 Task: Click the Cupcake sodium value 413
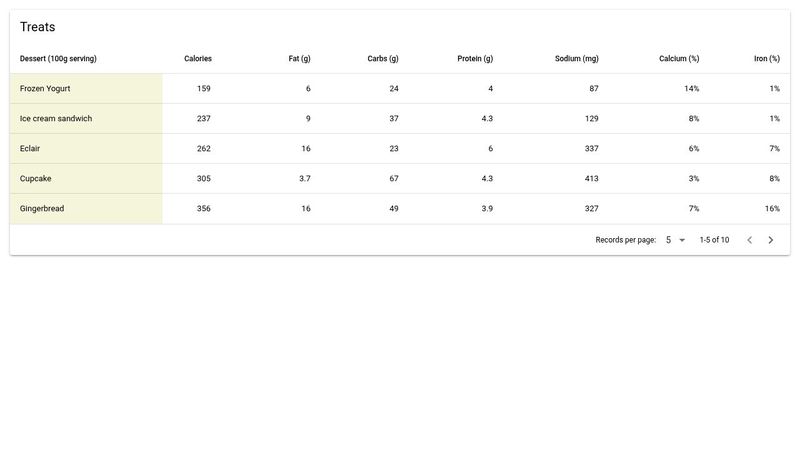591,179
